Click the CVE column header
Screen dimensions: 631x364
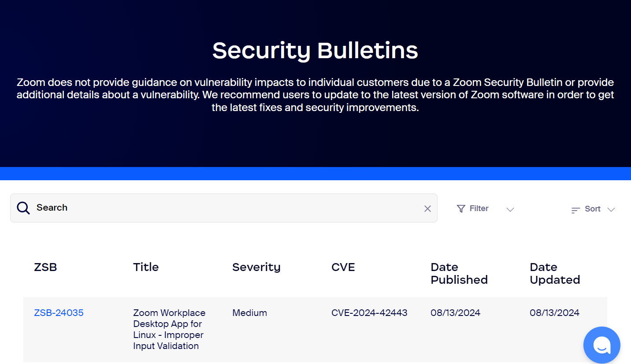(x=343, y=267)
